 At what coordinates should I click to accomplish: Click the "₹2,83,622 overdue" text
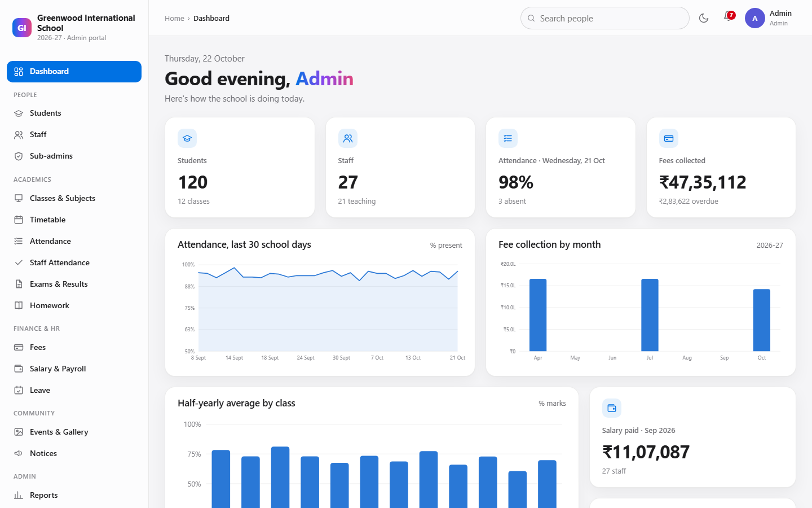pos(689,202)
